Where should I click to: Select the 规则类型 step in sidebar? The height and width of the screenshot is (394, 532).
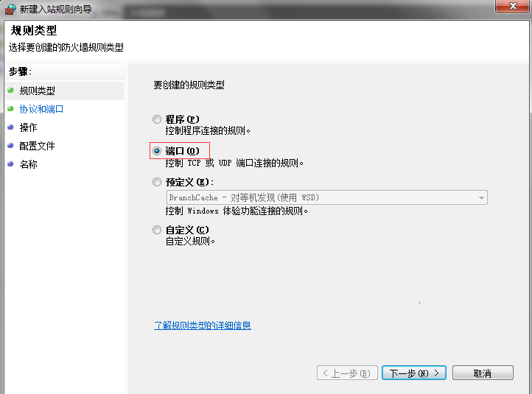tap(38, 91)
